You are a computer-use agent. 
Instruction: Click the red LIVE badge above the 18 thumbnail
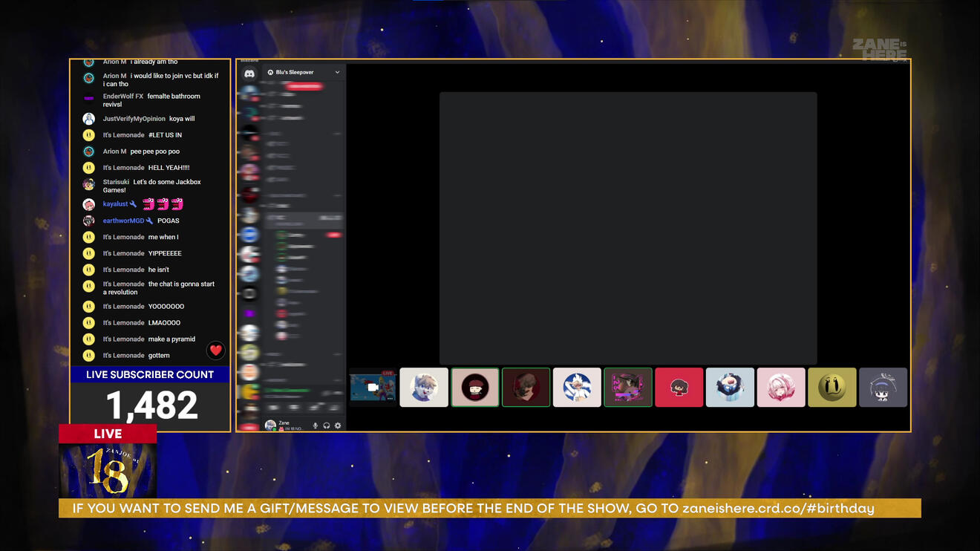pos(108,434)
